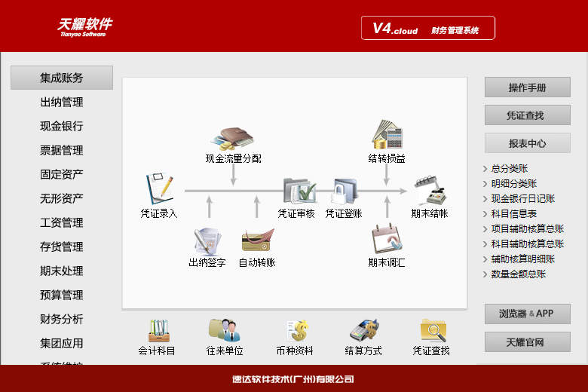Choose 工资管理 module
This screenshot has height=392, width=588.
coord(62,222)
